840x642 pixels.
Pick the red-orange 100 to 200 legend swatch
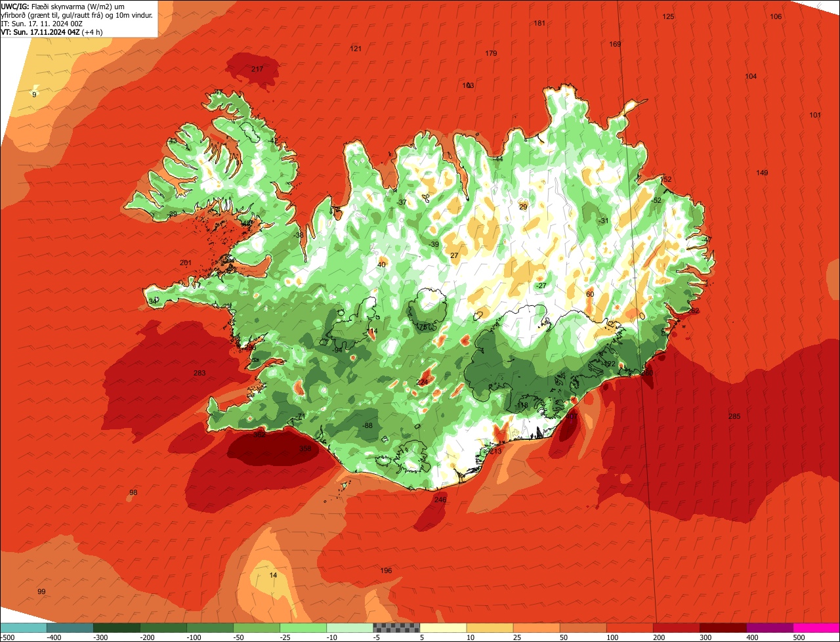tap(630, 628)
